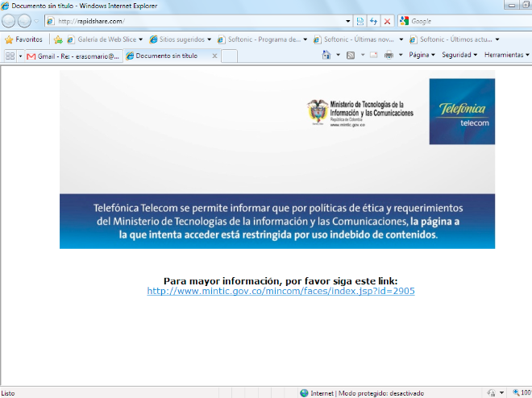Open the Página dropdown menu
The width and height of the screenshot is (532, 398).
pos(422,56)
